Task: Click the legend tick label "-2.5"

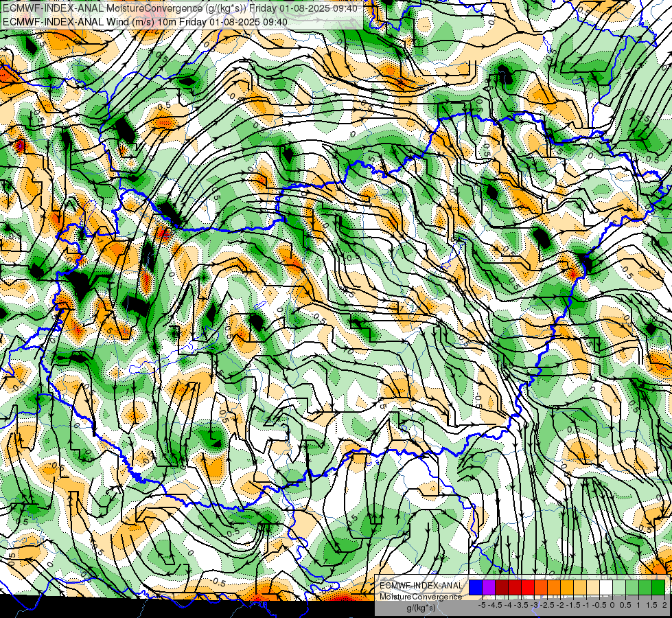Action: [x=547, y=605]
